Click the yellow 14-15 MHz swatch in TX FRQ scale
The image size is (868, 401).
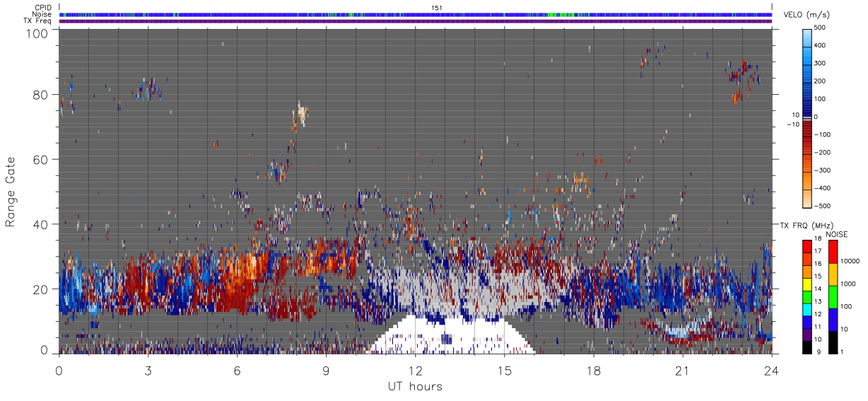pyautogui.click(x=807, y=284)
